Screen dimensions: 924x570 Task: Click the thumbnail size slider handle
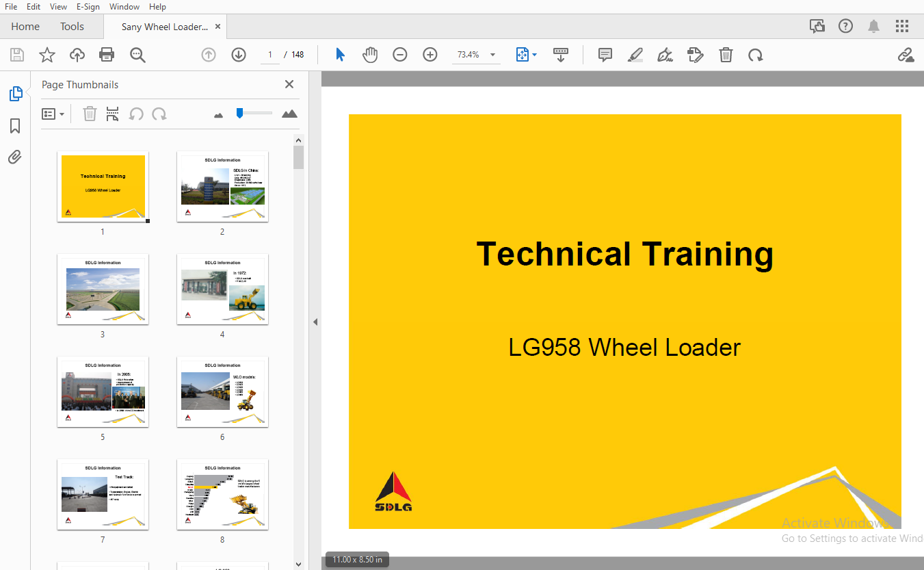[239, 113]
